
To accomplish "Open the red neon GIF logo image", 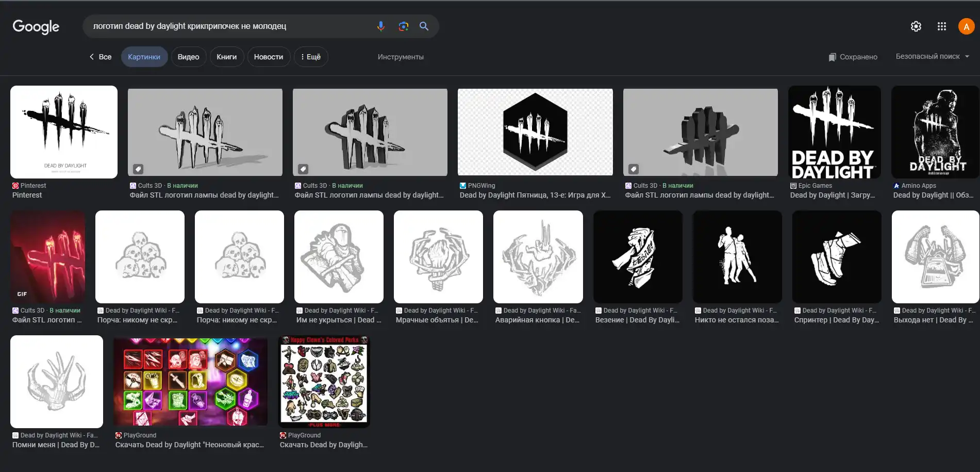I will click(x=48, y=257).
